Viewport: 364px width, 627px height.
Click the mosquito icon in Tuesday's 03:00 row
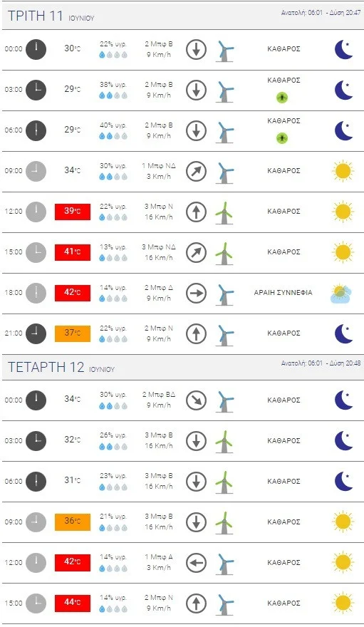pos(282,98)
